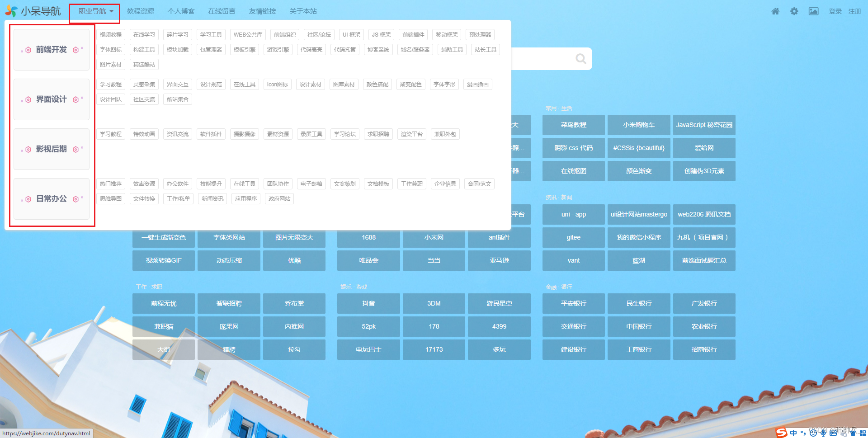Click the microphone voice input icon
Screen dimensions: 868x438
click(x=823, y=433)
